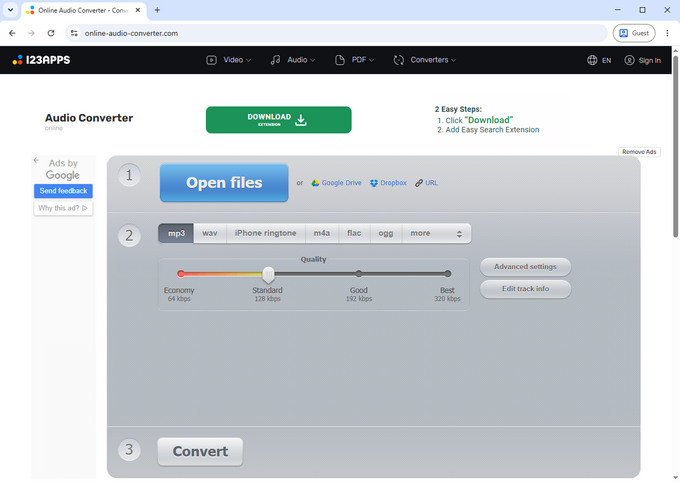Click the Open files button
The width and height of the screenshot is (680, 483).
(224, 183)
